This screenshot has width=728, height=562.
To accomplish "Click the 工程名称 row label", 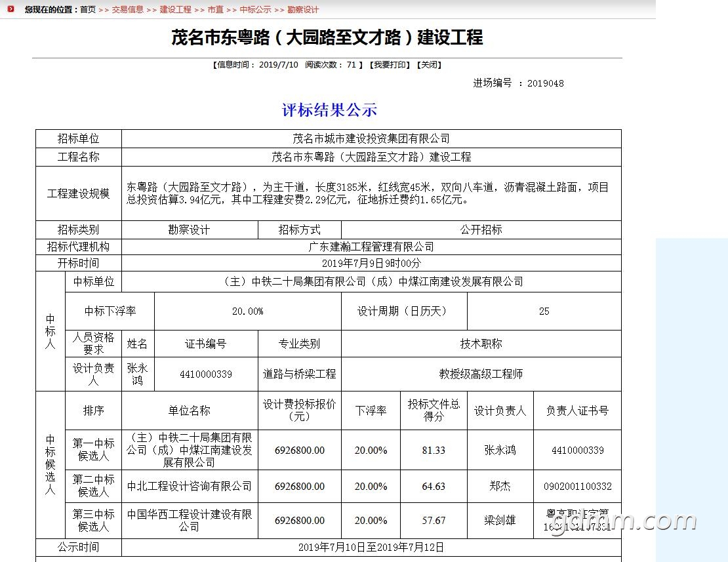I will tap(79, 157).
